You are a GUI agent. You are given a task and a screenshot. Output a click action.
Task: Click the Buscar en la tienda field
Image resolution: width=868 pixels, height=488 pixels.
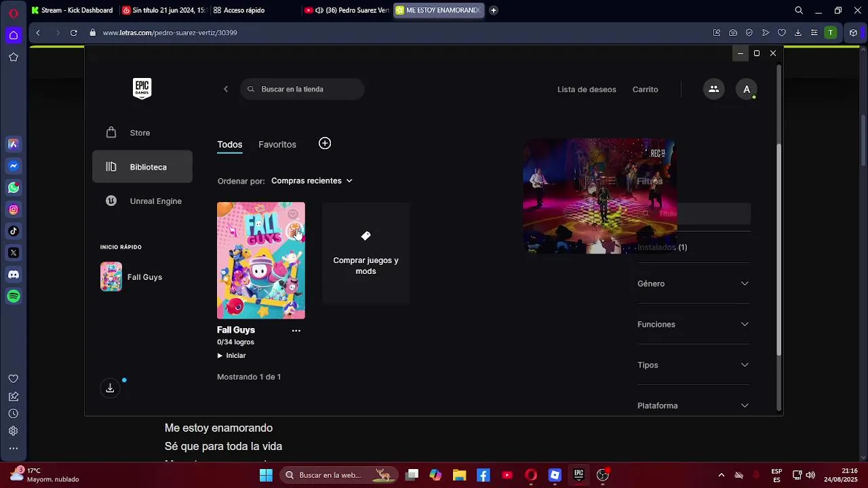(302, 89)
